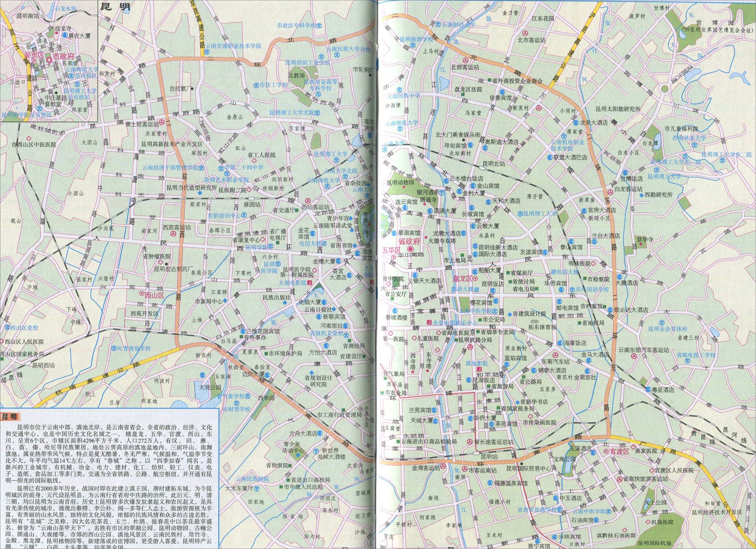Click the red 盘龙区 district marker

click(476, 278)
